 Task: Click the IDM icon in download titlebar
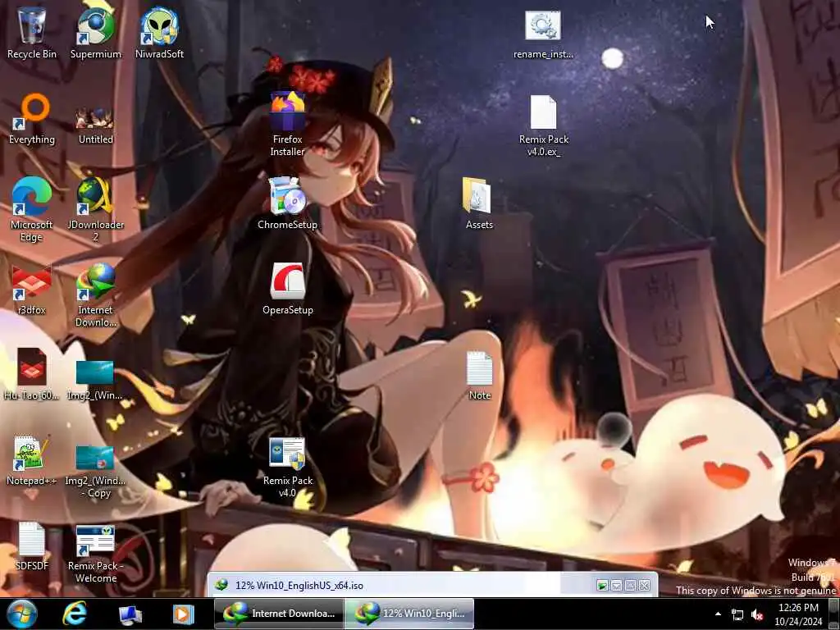[x=221, y=585]
